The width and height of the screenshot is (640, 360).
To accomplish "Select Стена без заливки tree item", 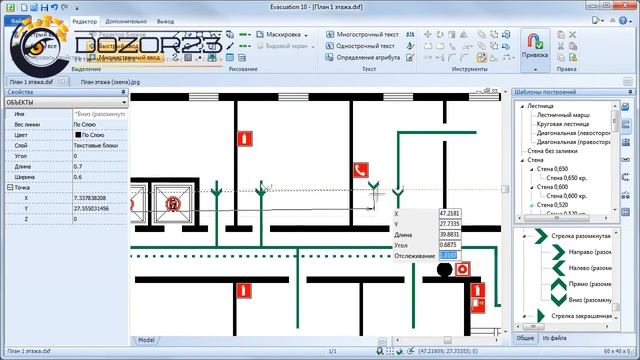I will coord(552,151).
